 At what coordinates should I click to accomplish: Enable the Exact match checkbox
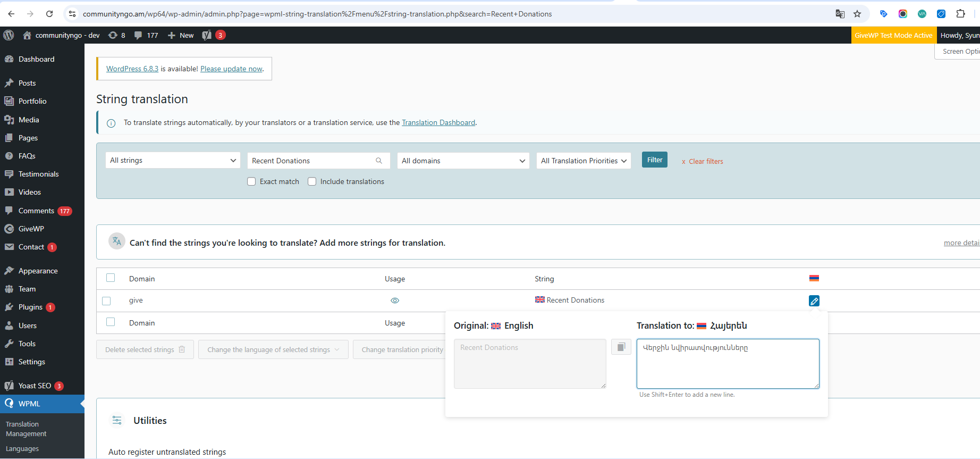[x=251, y=181]
